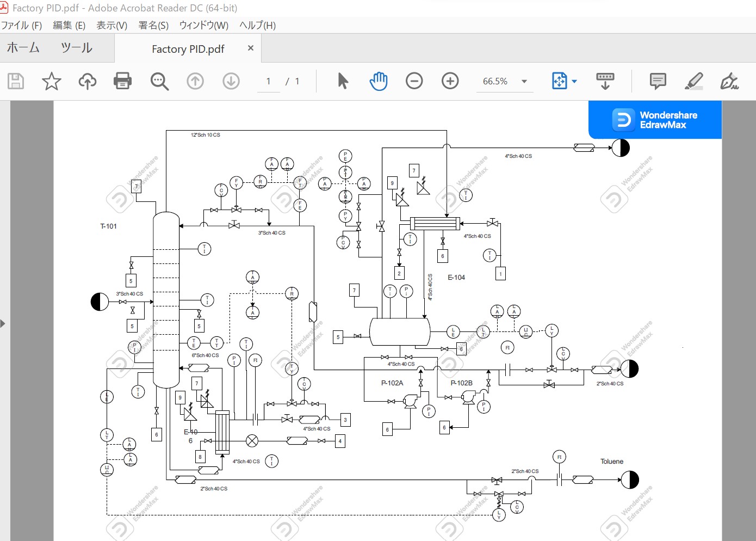Open the ファイル (F) menu
Screen dimensions: 756x541
coord(22,26)
